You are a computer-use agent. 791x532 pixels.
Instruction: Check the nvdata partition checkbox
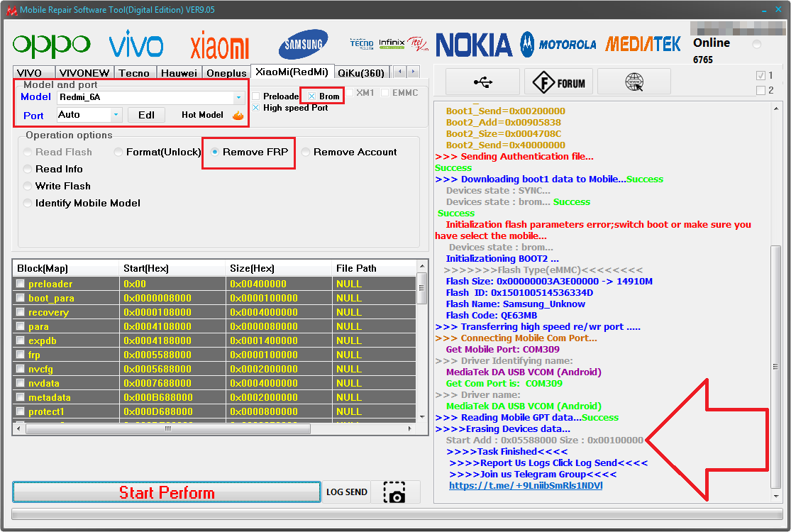click(x=20, y=383)
